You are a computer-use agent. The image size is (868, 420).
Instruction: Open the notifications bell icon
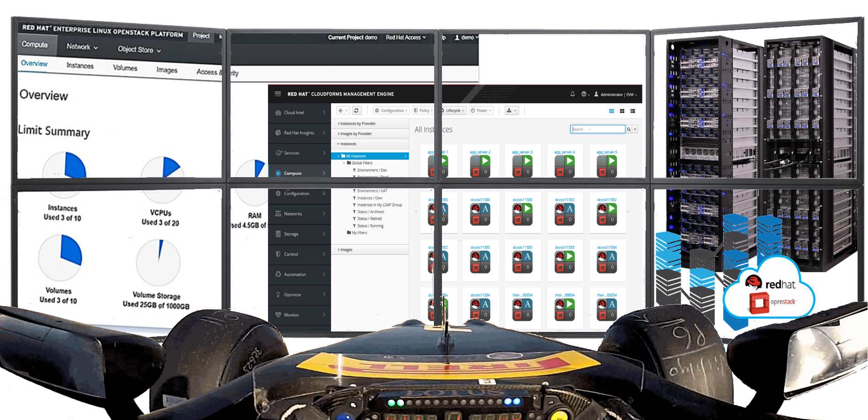573,94
